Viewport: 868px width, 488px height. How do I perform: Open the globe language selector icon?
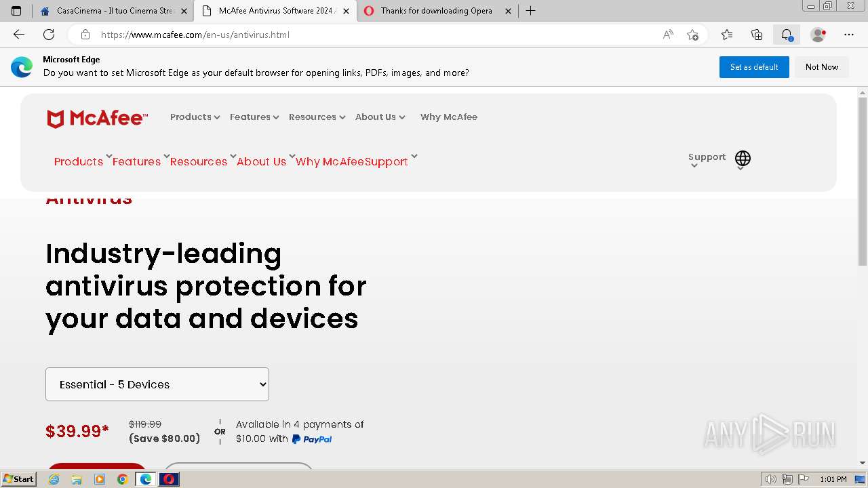(x=743, y=159)
